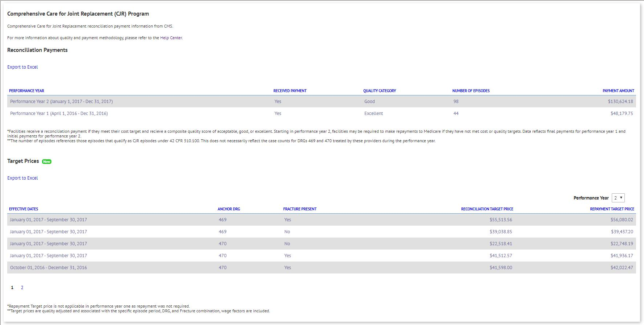Export Target Prices table to Excel

point(22,178)
